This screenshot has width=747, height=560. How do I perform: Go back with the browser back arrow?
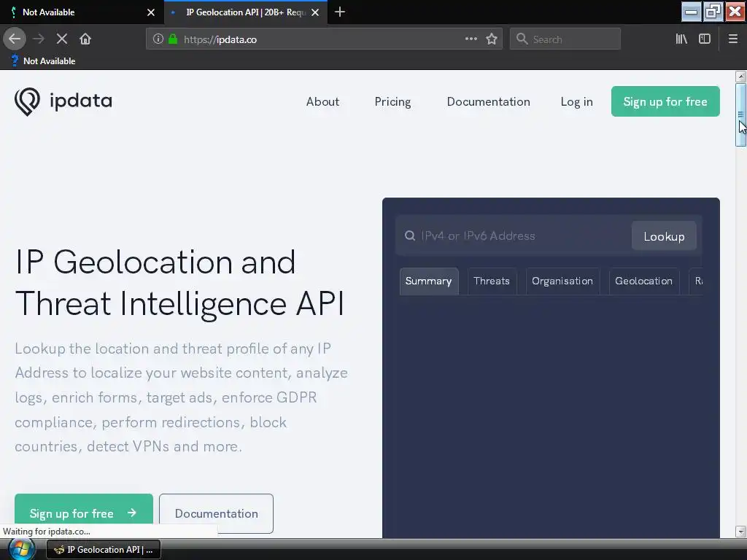click(x=15, y=39)
